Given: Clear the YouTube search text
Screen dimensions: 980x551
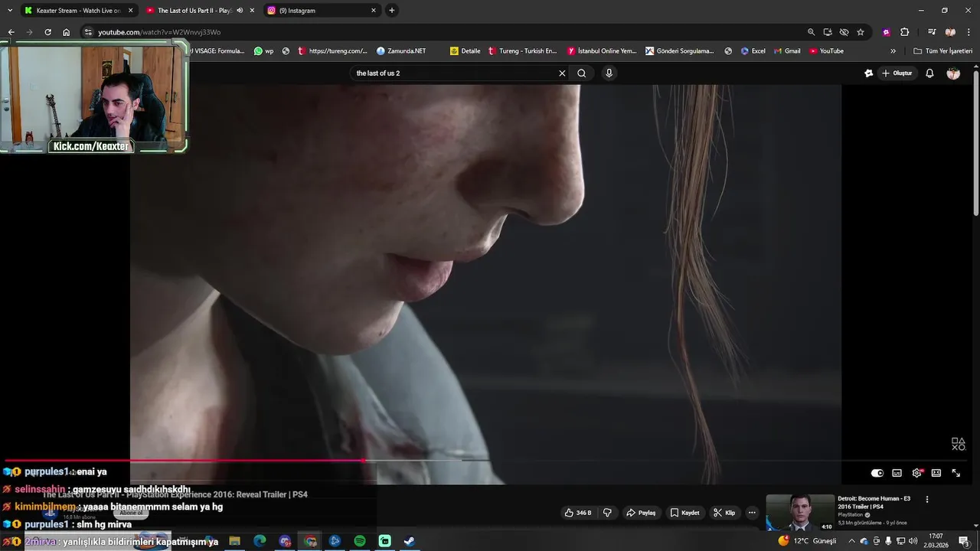Looking at the screenshot, I should (x=562, y=73).
